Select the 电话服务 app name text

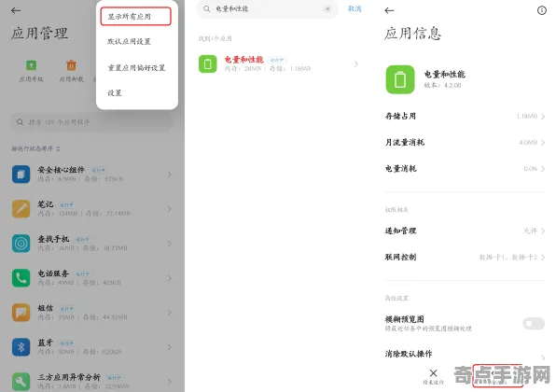click(53, 273)
